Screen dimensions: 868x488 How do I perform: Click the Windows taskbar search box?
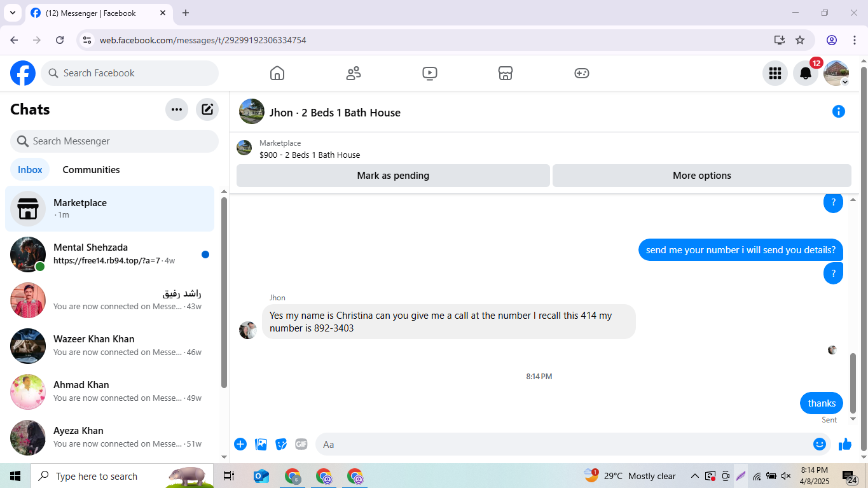point(122,476)
